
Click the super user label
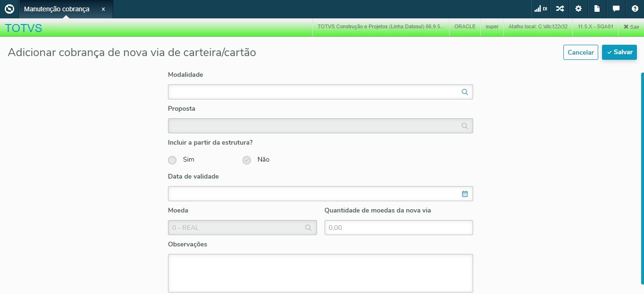[x=492, y=27]
